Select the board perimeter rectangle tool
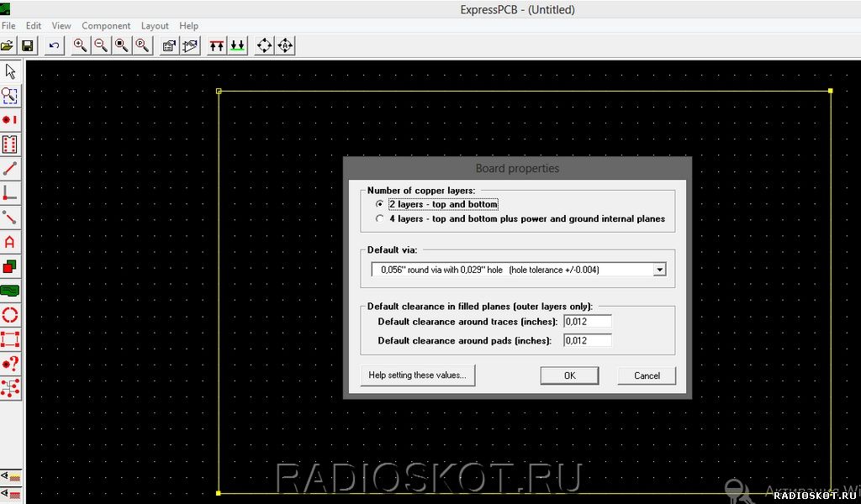The image size is (861, 504). tap(10, 339)
